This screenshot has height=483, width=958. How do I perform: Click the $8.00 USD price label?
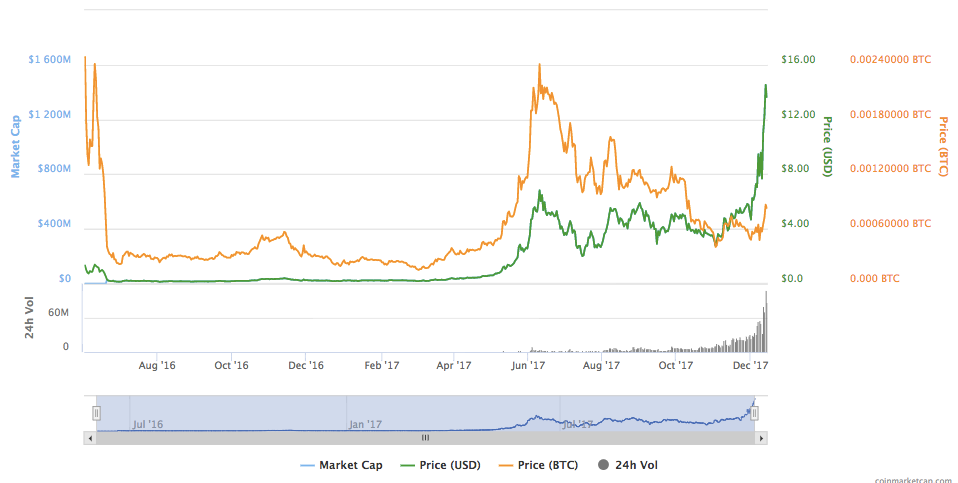[795, 169]
